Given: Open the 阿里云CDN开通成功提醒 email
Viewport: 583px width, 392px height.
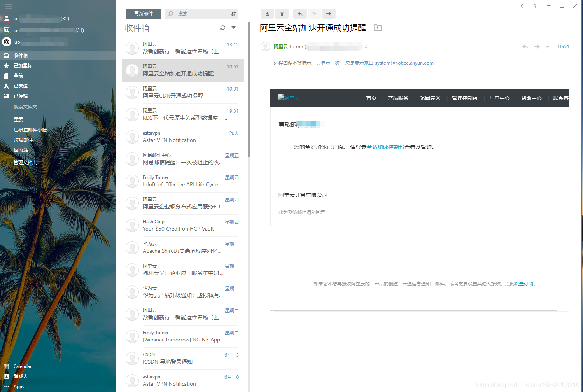Looking at the screenshot, I should click(182, 92).
